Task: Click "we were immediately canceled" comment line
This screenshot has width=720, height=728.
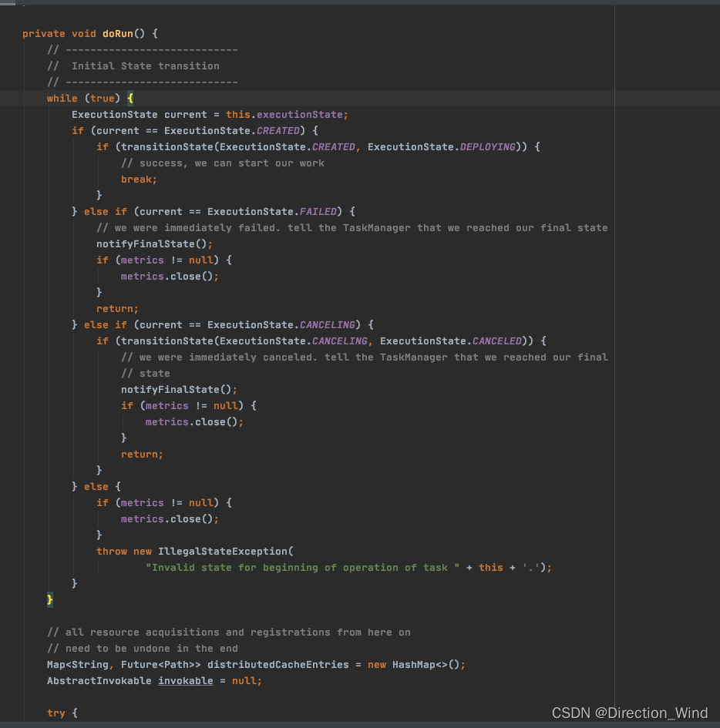Action: pyautogui.click(x=364, y=357)
